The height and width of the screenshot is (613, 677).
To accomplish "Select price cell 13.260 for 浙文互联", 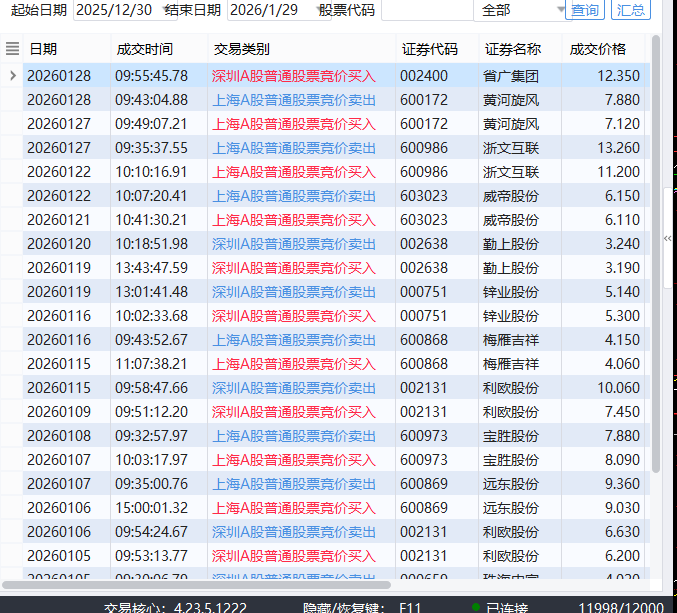I will (604, 148).
